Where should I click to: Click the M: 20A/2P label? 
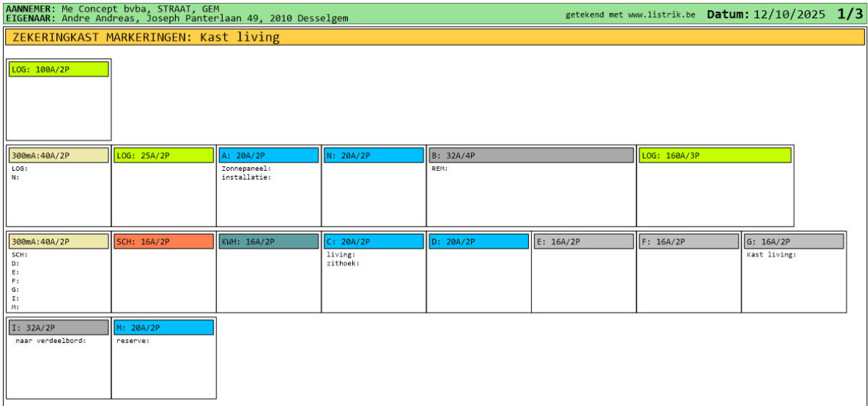163,328
